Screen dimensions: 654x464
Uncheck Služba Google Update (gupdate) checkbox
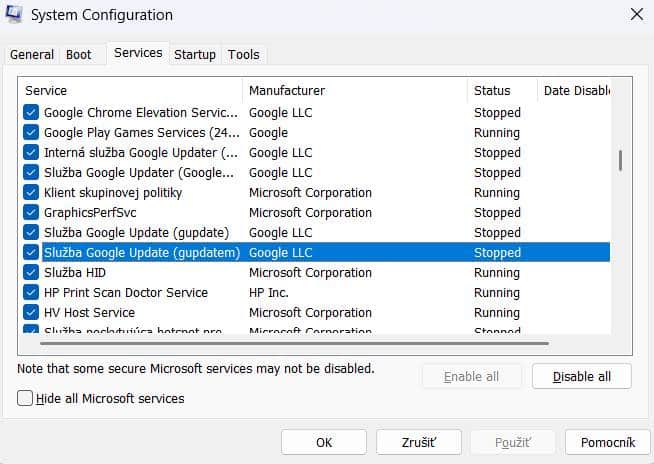(x=31, y=232)
